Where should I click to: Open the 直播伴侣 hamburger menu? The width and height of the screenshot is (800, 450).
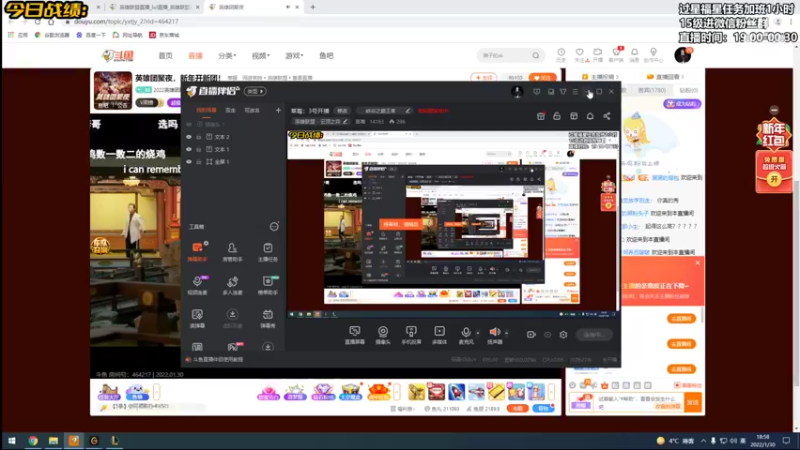click(575, 92)
